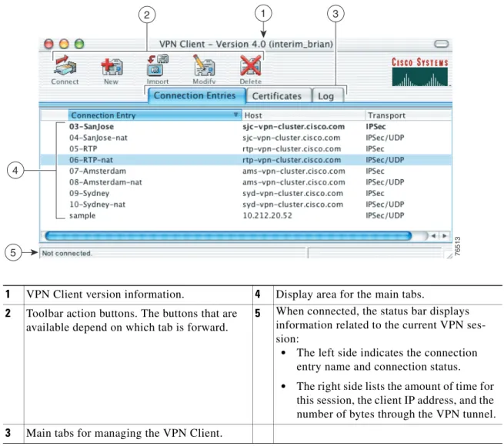The image size is (504, 446).
Task: Select the 04-SanJose-nat connection entry
Action: tap(245, 138)
